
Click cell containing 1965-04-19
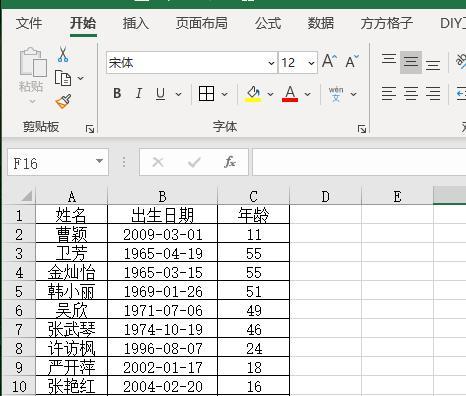point(162,253)
